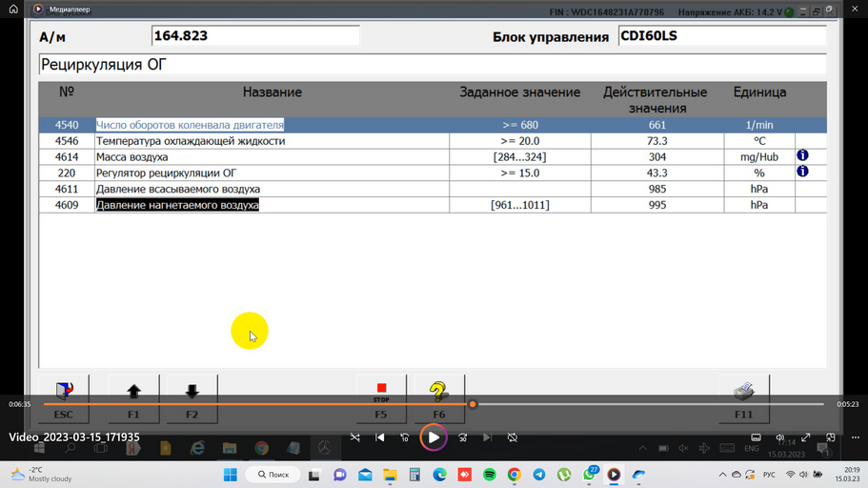Skip back 10 seconds

click(x=405, y=437)
